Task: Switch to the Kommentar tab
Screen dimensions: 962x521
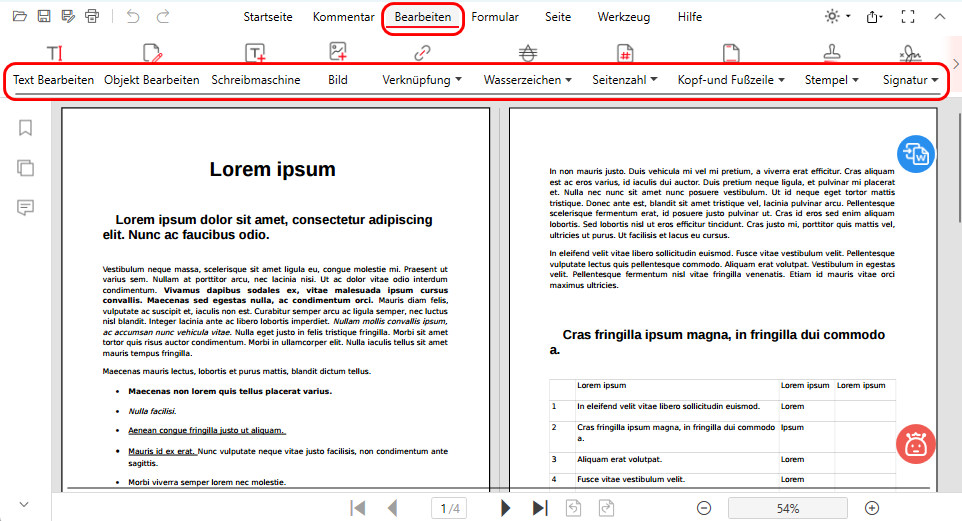Action: coord(343,17)
